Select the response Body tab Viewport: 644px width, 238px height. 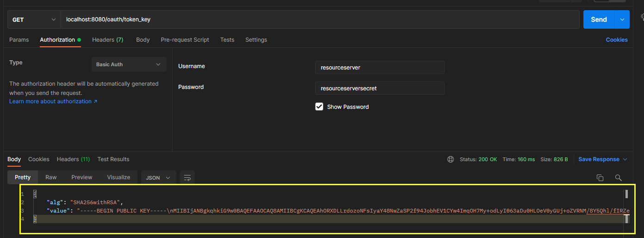[14, 159]
